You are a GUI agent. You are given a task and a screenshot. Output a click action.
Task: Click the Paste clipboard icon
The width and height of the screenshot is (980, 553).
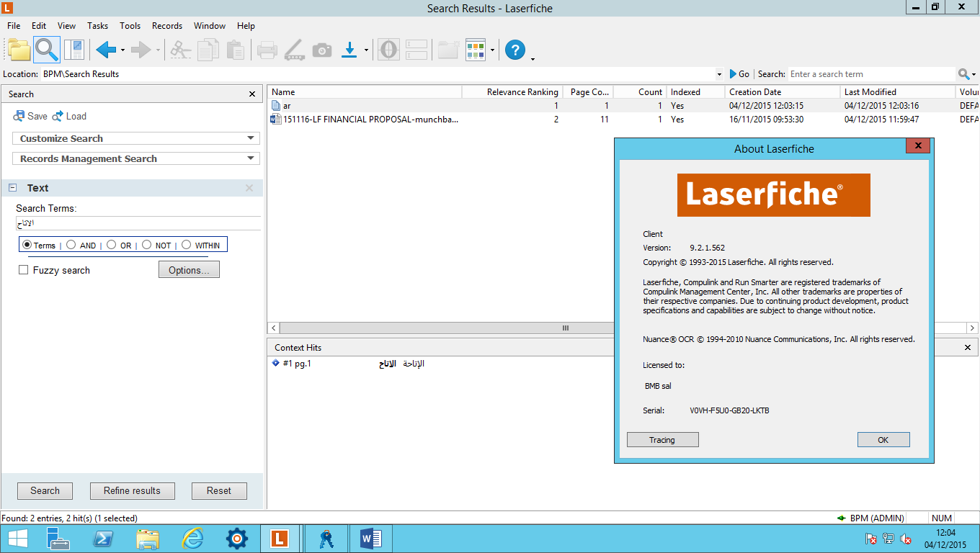tap(235, 50)
